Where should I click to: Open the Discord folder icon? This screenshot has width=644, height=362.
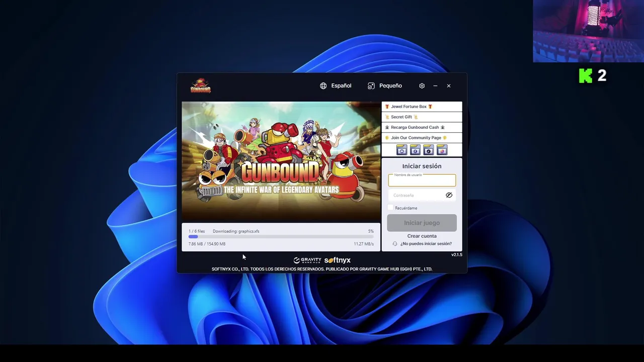click(401, 150)
